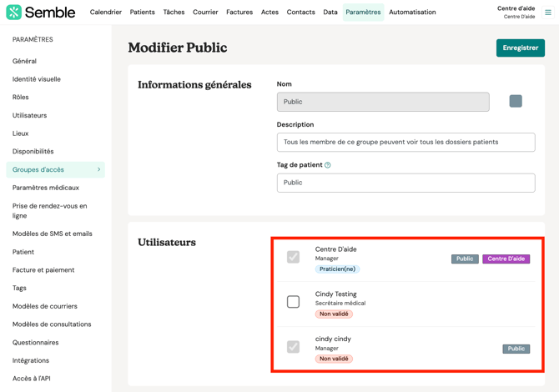Click the Description input field
The image size is (559, 392).
(405, 142)
